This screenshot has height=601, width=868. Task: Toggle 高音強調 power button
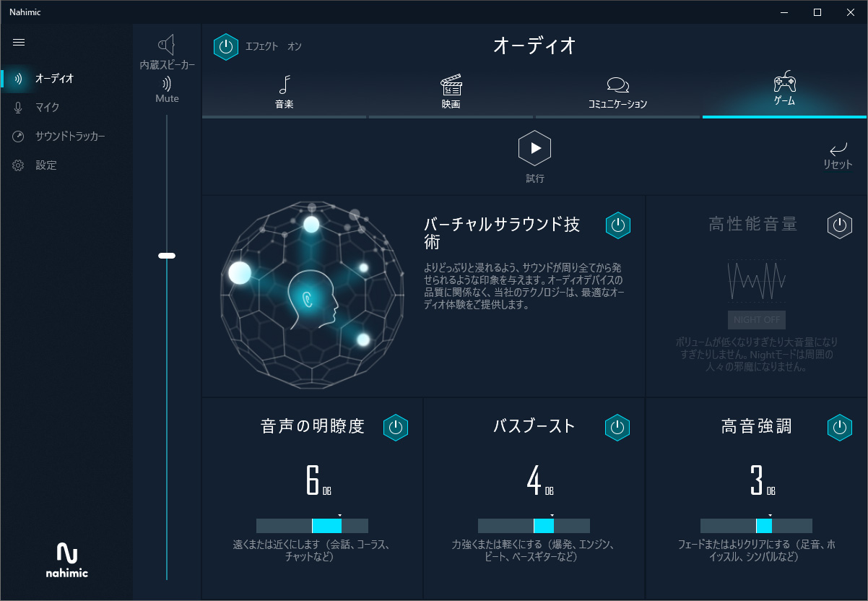pyautogui.click(x=839, y=428)
